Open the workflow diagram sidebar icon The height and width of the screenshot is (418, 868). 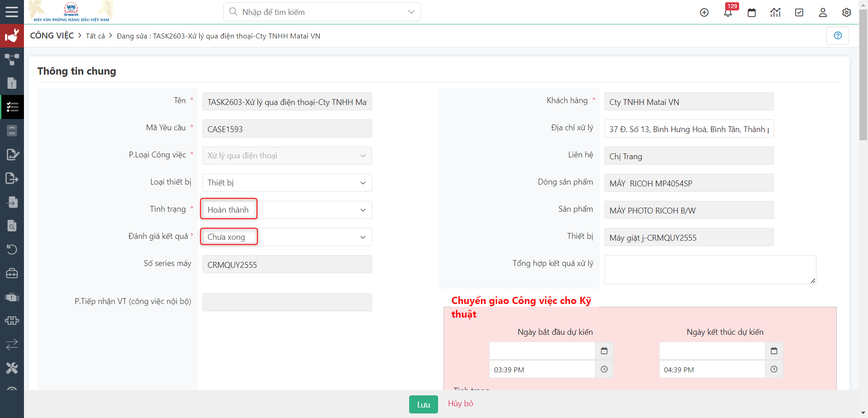coord(12,59)
